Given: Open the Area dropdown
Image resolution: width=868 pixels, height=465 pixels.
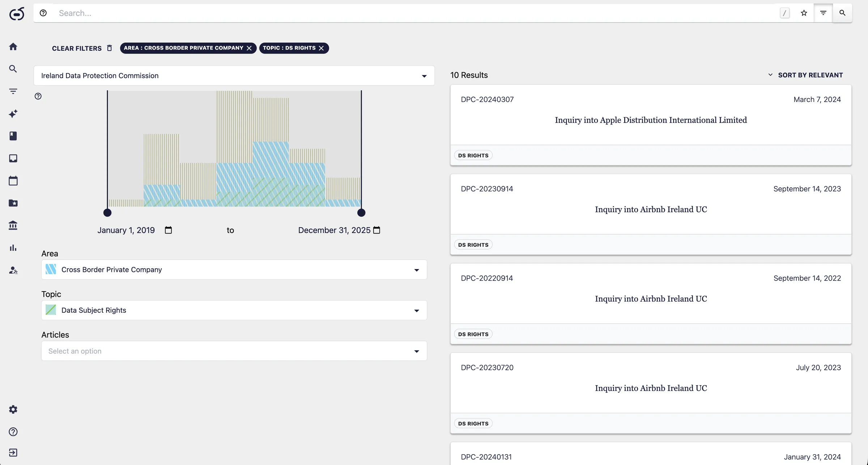Looking at the screenshot, I should (x=234, y=269).
